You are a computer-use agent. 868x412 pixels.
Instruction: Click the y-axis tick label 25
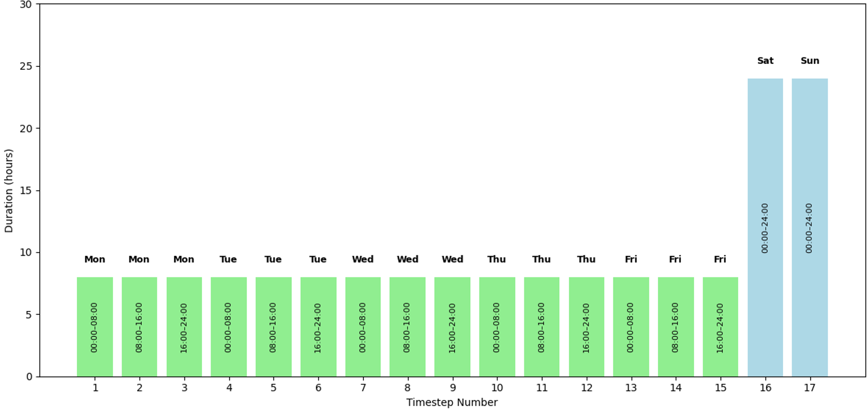(x=26, y=66)
